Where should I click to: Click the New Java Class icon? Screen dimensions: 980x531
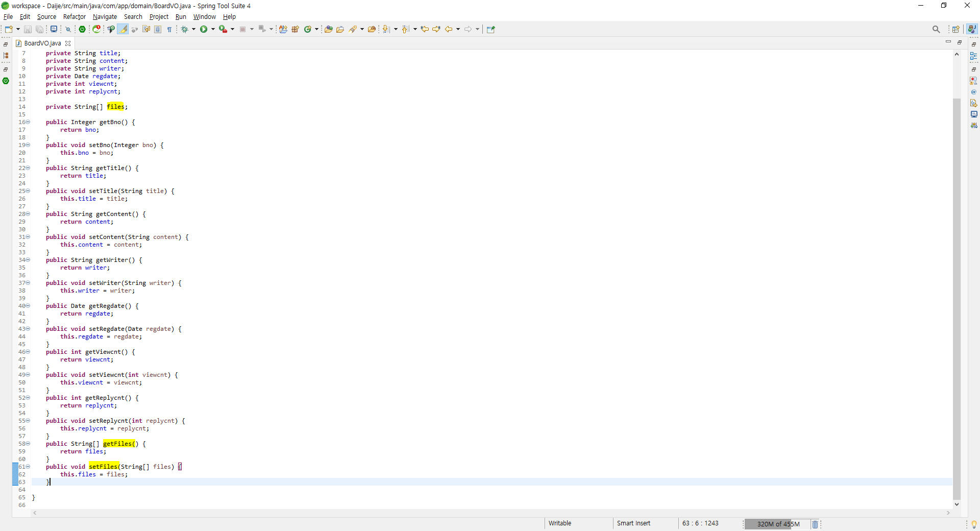pos(308,29)
